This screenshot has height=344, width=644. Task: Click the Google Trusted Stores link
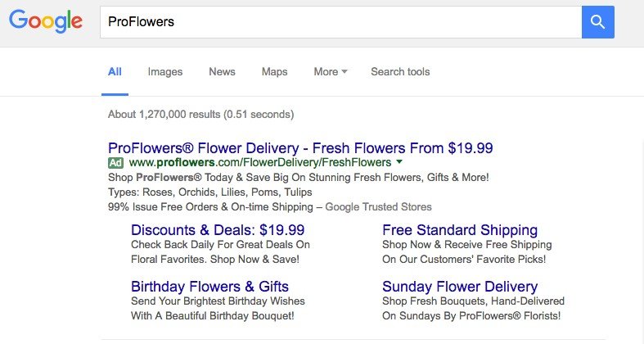(378, 206)
